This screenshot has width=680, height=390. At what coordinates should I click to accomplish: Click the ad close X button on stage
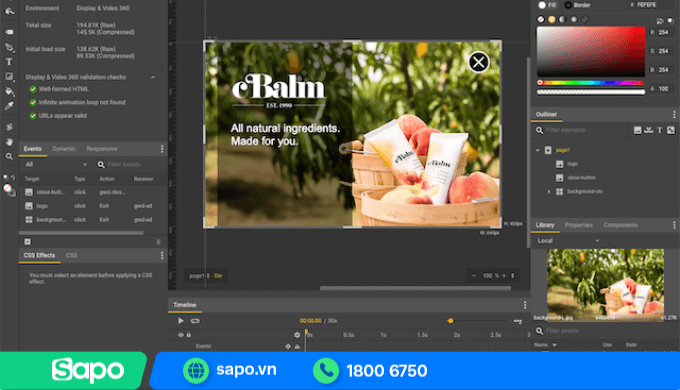479,62
